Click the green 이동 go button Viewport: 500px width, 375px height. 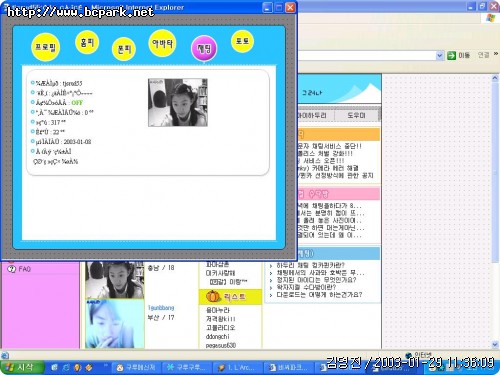(451, 55)
